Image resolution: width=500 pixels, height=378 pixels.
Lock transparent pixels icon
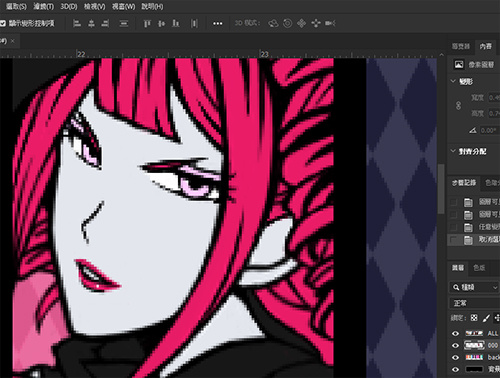[474, 318]
